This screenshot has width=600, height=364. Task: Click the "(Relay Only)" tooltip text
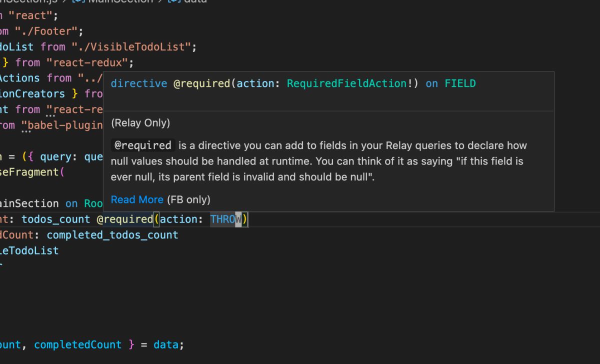pyautogui.click(x=140, y=122)
